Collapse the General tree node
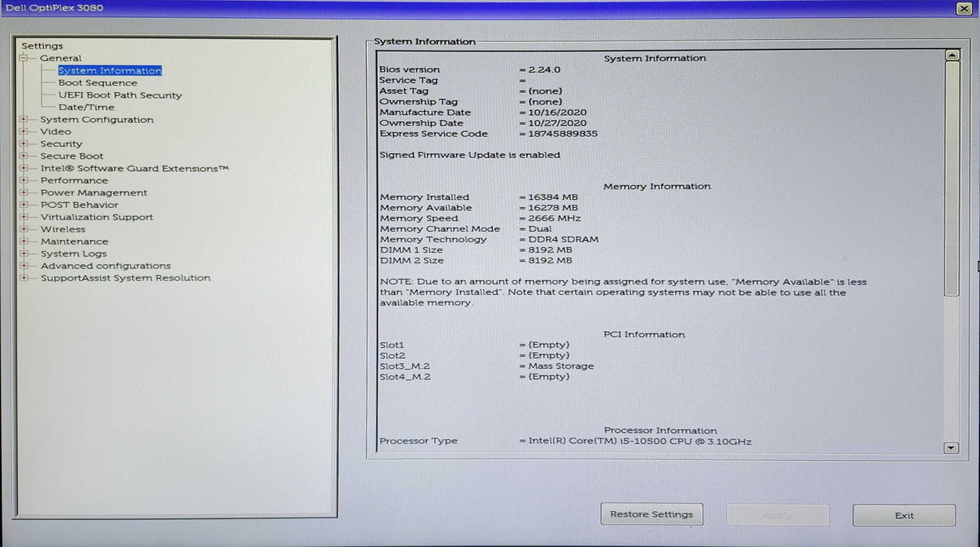 [x=23, y=58]
